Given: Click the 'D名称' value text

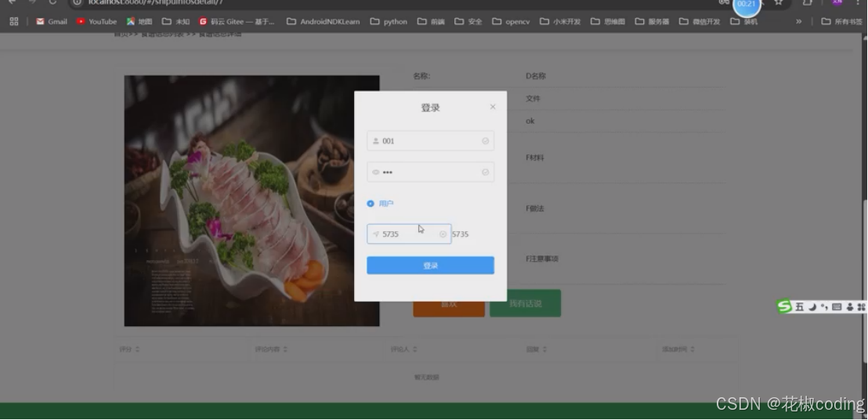Looking at the screenshot, I should click(x=536, y=76).
